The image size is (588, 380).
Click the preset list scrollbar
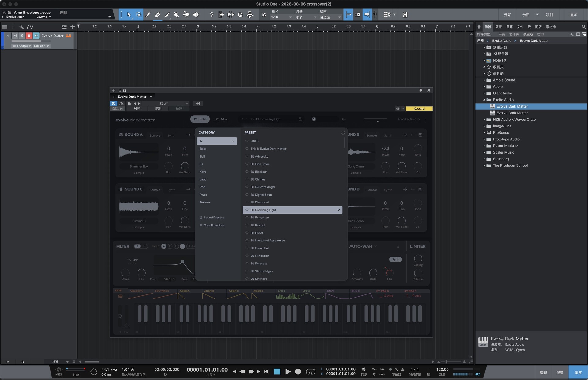(x=345, y=142)
